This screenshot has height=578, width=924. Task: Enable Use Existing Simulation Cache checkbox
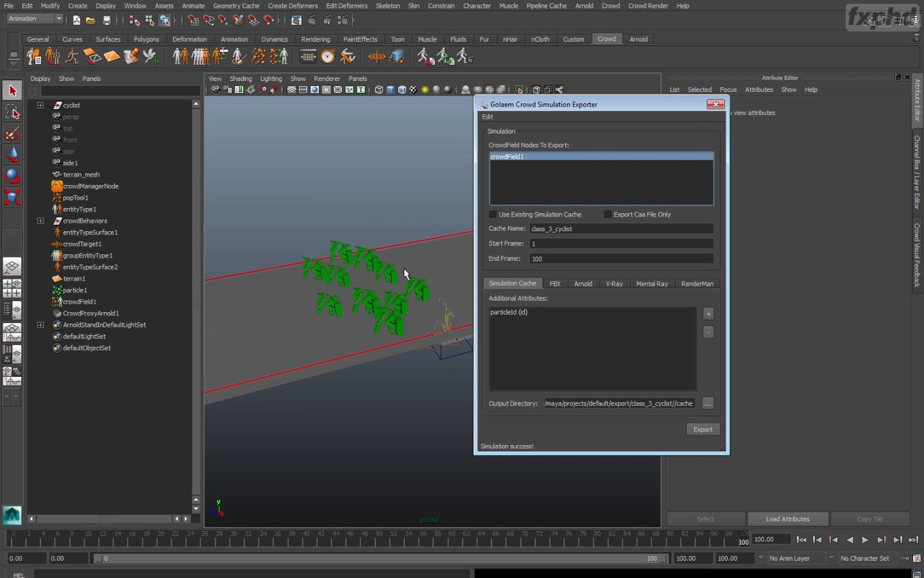(493, 215)
